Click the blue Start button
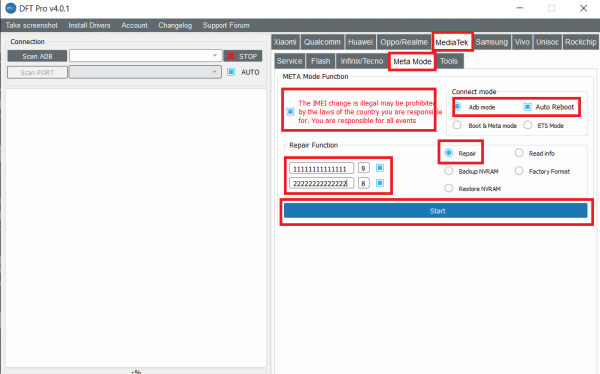 (435, 211)
